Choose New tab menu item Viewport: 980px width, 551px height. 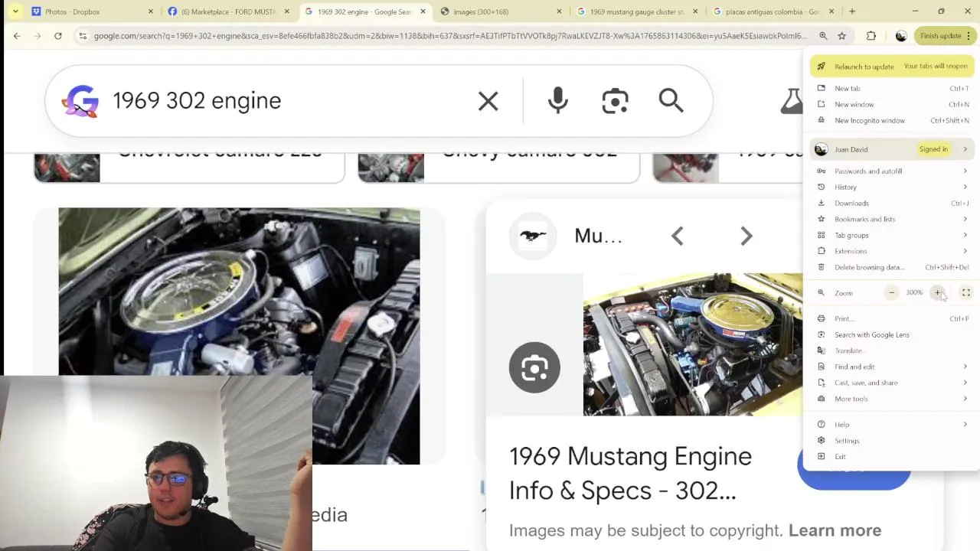pos(892,88)
